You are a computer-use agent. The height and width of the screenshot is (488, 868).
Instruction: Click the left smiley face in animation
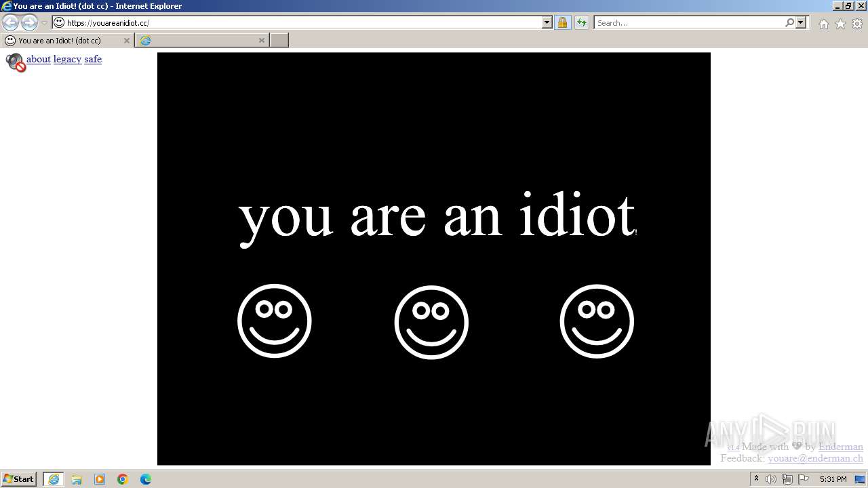(275, 321)
